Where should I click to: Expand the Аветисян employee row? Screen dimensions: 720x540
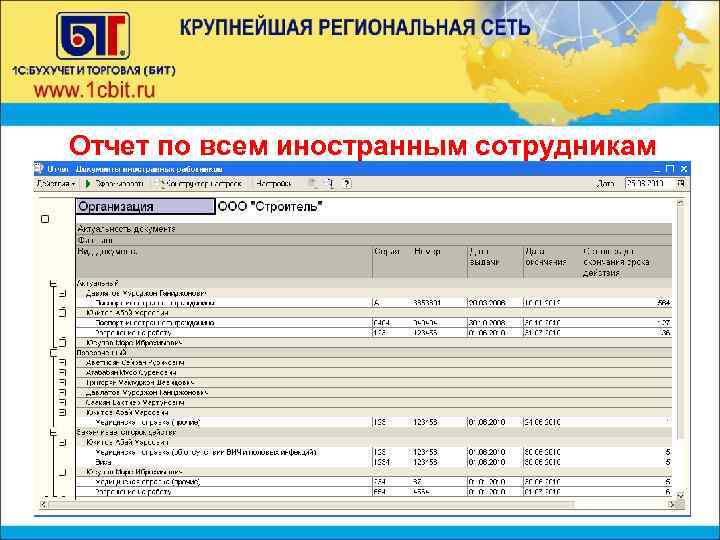pos(63,363)
